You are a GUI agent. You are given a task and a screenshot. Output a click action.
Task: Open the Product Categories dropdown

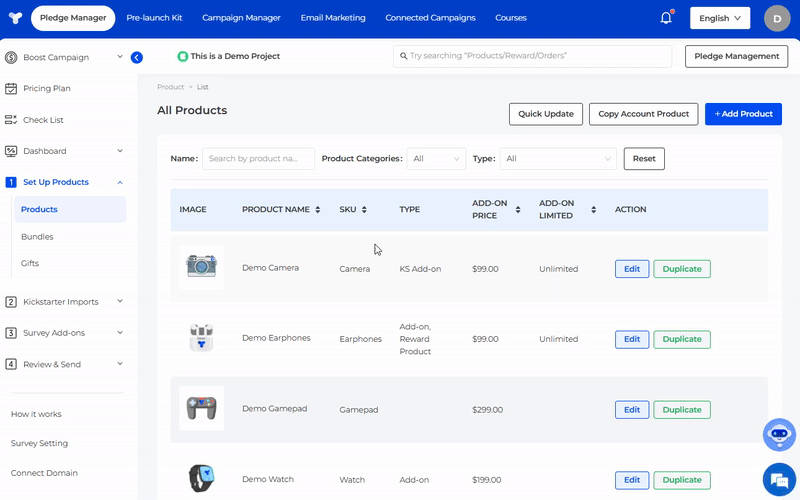click(436, 158)
